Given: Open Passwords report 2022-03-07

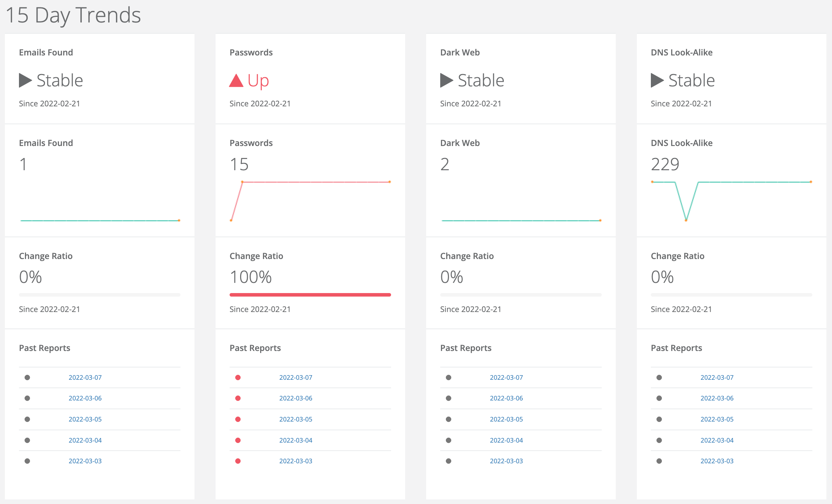Looking at the screenshot, I should coord(296,377).
